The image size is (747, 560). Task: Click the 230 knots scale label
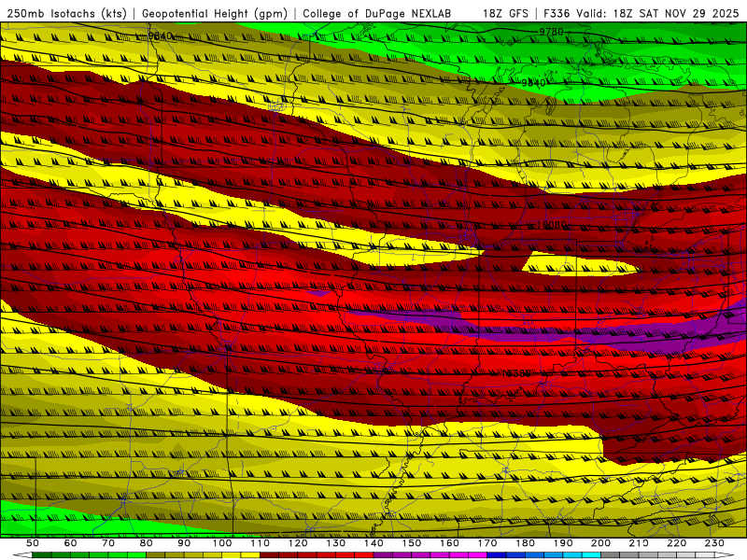coord(714,543)
